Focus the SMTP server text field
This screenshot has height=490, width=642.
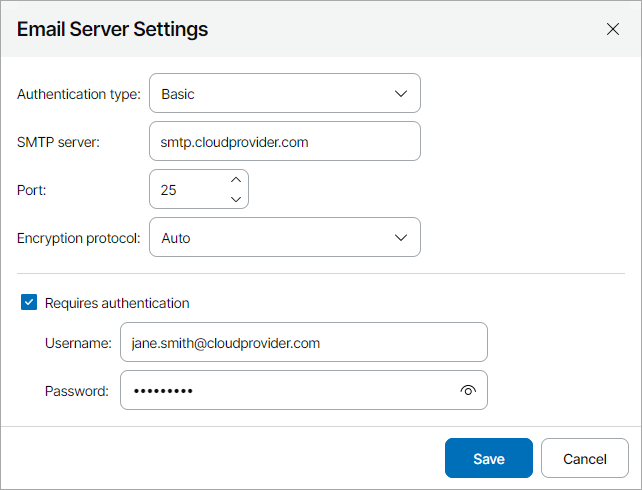(x=284, y=142)
